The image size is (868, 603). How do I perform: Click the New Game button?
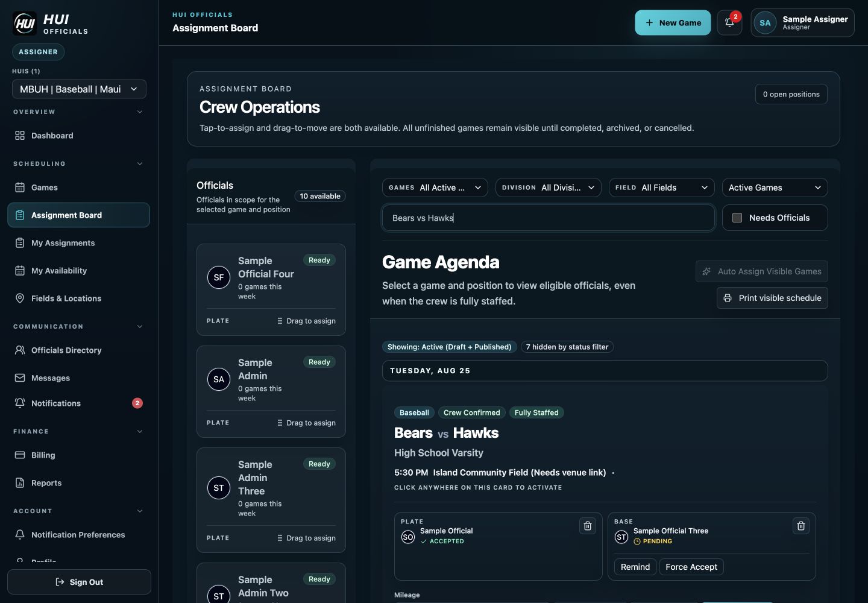click(673, 23)
